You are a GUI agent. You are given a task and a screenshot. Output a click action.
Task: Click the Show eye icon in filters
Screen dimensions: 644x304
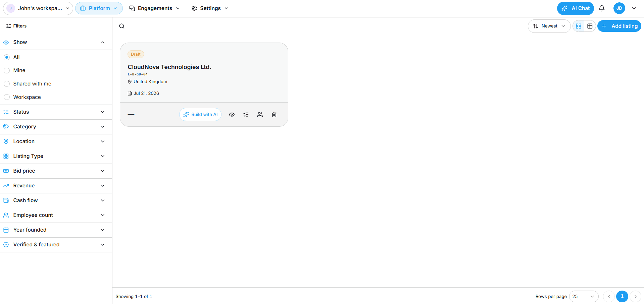6,43
